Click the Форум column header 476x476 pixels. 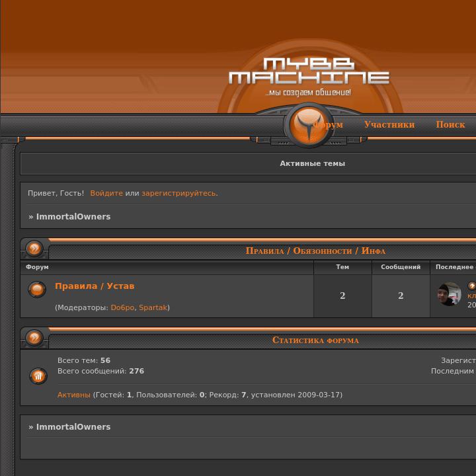pos(37,267)
